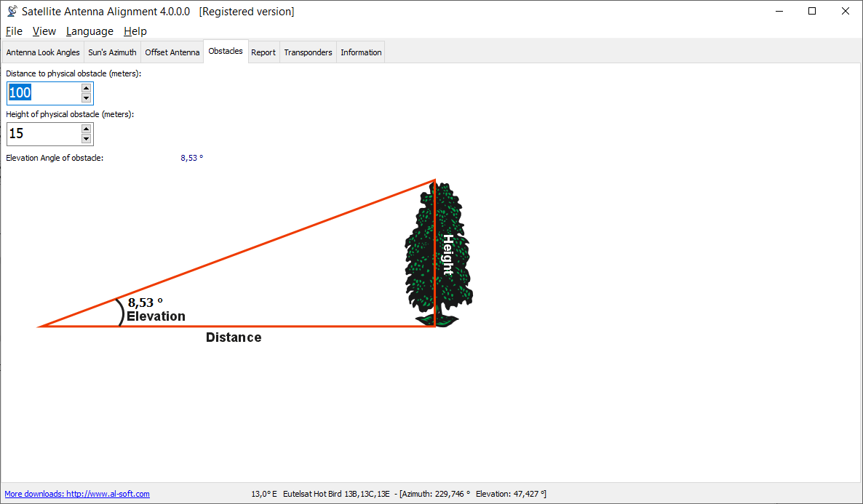The width and height of the screenshot is (863, 504).
Task: Open the View menu
Action: click(44, 31)
